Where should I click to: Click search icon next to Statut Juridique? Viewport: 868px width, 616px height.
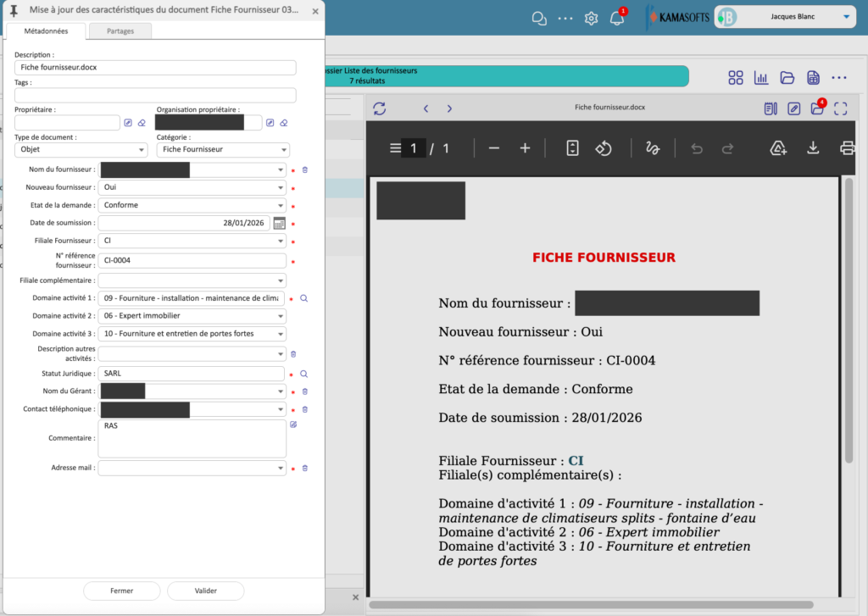pos(304,374)
